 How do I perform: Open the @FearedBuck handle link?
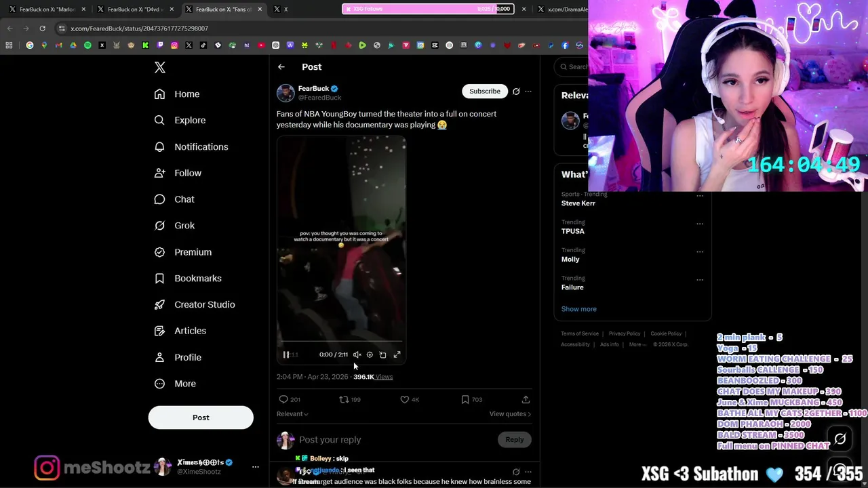(320, 98)
